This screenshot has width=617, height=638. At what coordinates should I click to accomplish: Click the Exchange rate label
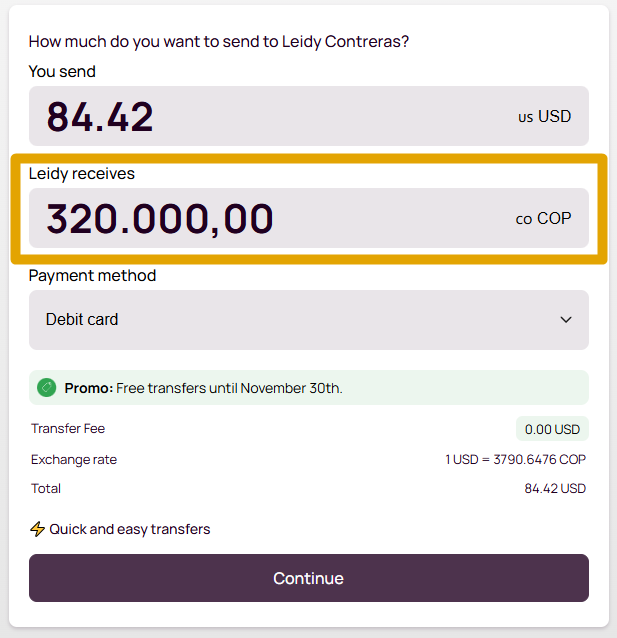(74, 459)
